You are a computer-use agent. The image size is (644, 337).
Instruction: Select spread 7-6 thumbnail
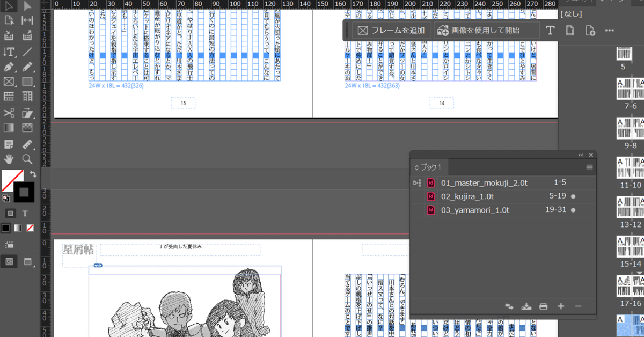630,89
